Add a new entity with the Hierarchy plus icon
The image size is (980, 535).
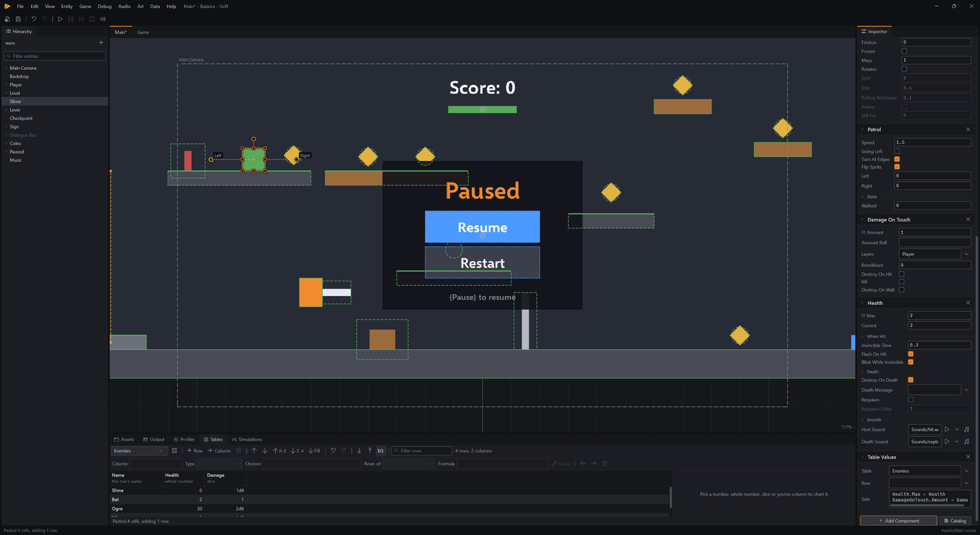(101, 43)
